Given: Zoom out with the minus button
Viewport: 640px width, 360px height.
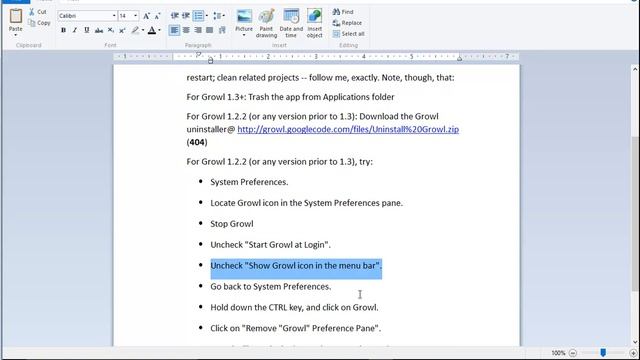Looking at the screenshot, I should point(573,353).
